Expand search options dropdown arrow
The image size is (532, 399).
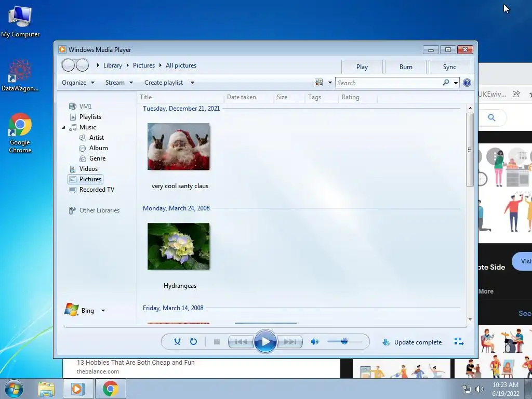click(456, 83)
